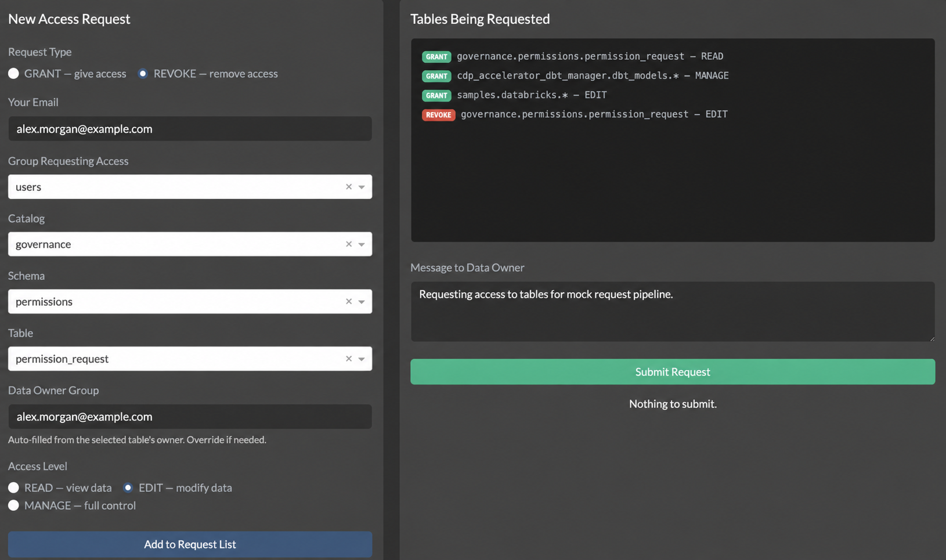Expand the Catalog dropdown arrow
This screenshot has height=560, width=946.
coord(362,244)
